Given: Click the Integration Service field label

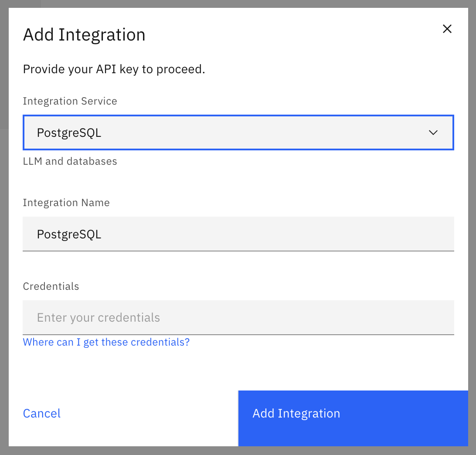Looking at the screenshot, I should point(70,101).
